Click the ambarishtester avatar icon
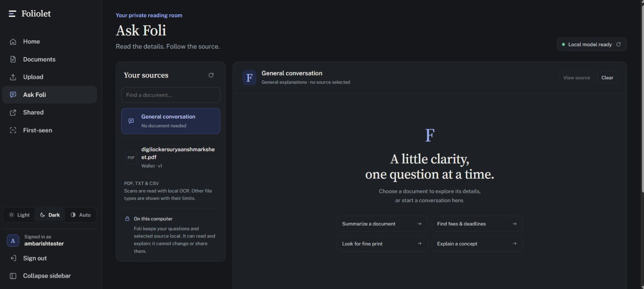The width and height of the screenshot is (644, 289). coord(13,240)
